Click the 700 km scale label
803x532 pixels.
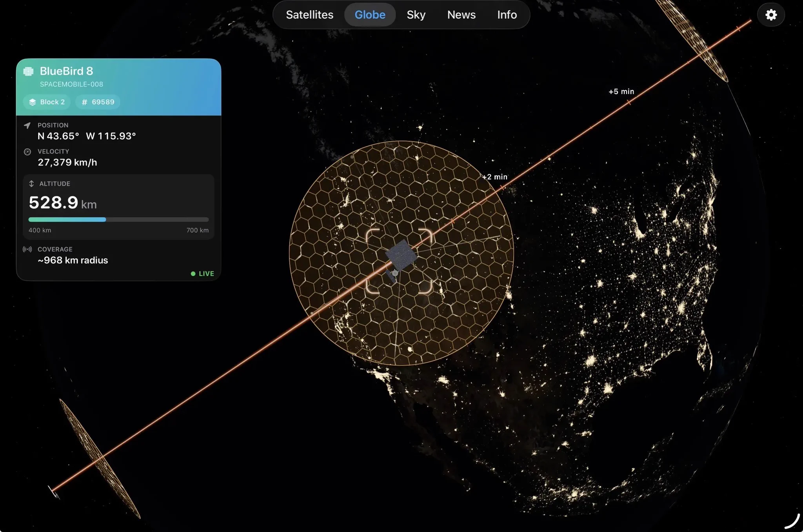coord(197,230)
